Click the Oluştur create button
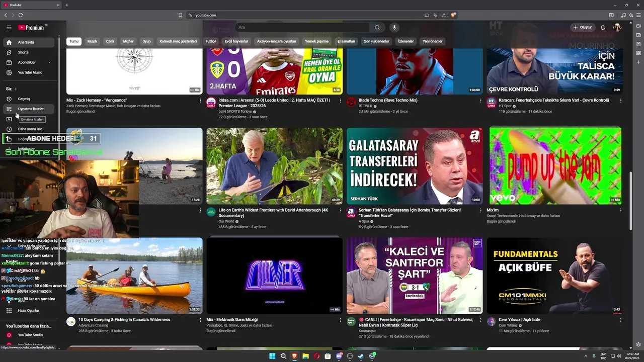Viewport: 644px width, 362px height. pyautogui.click(x=583, y=27)
